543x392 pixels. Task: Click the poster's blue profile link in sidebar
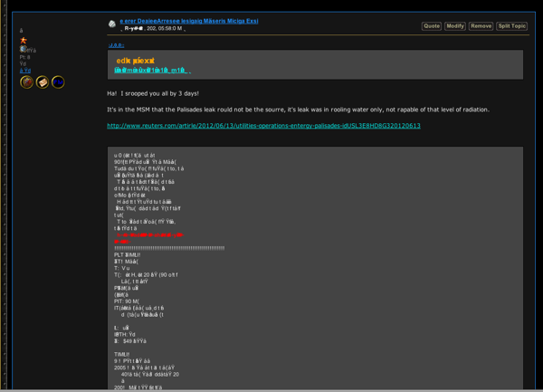point(25,71)
